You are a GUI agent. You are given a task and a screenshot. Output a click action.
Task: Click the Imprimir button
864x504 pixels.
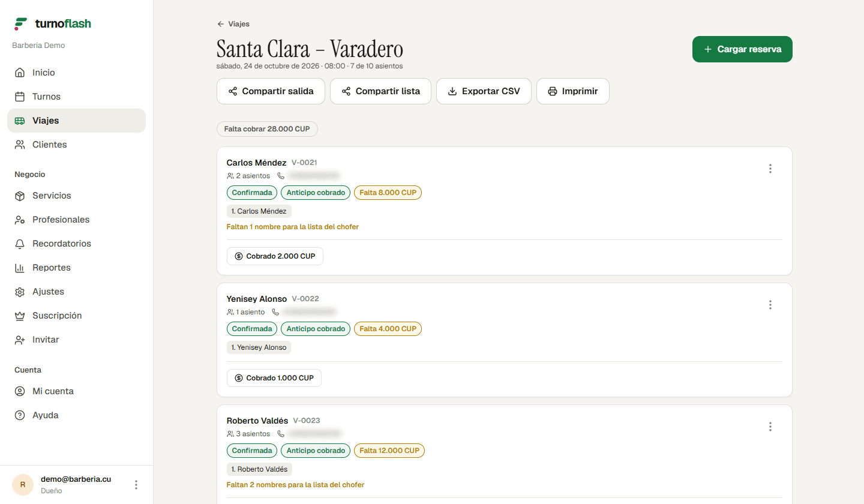573,91
